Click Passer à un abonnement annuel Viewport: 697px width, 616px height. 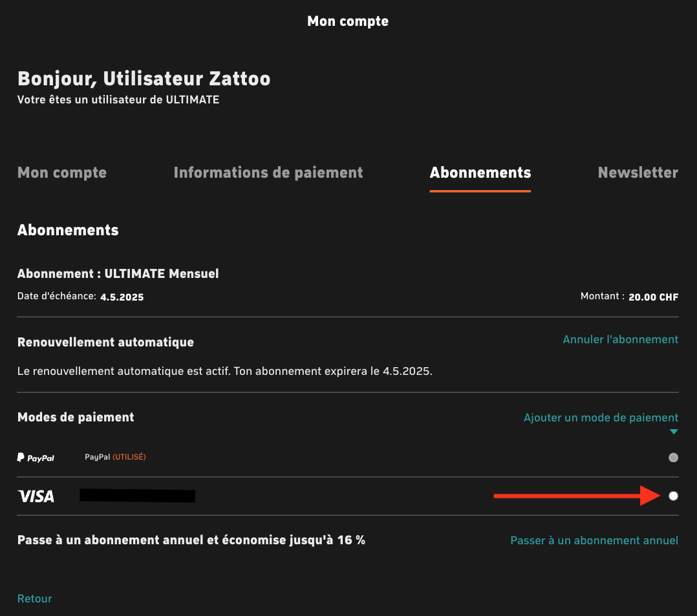pos(594,540)
